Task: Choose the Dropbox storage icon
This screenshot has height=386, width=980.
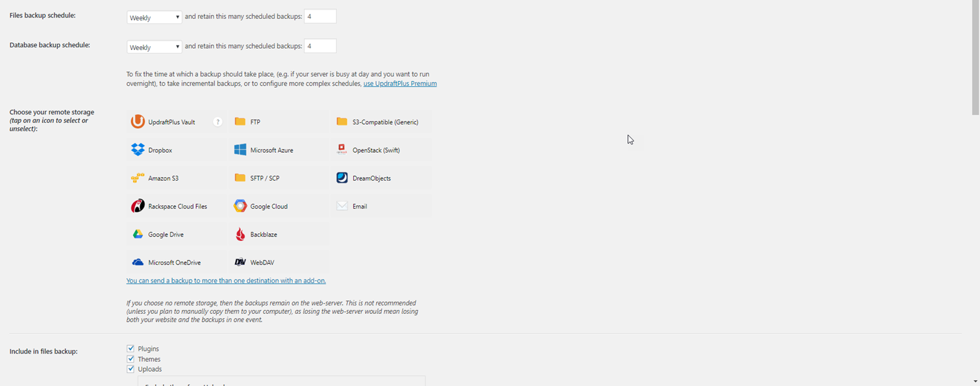Action: pos(138,150)
